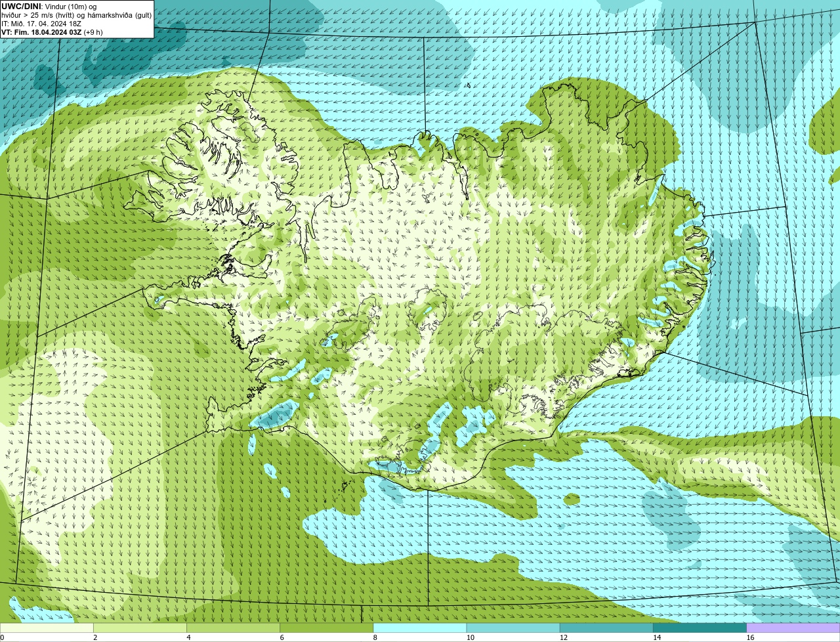The height and width of the screenshot is (642, 840).
Task: Select the 14–16 dark teal legend swatch
Action: click(700, 628)
